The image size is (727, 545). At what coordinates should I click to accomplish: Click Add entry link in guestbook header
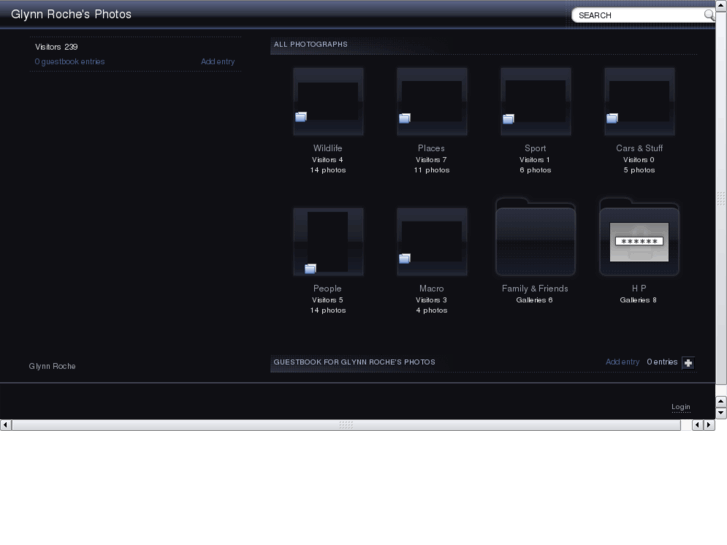(x=622, y=362)
